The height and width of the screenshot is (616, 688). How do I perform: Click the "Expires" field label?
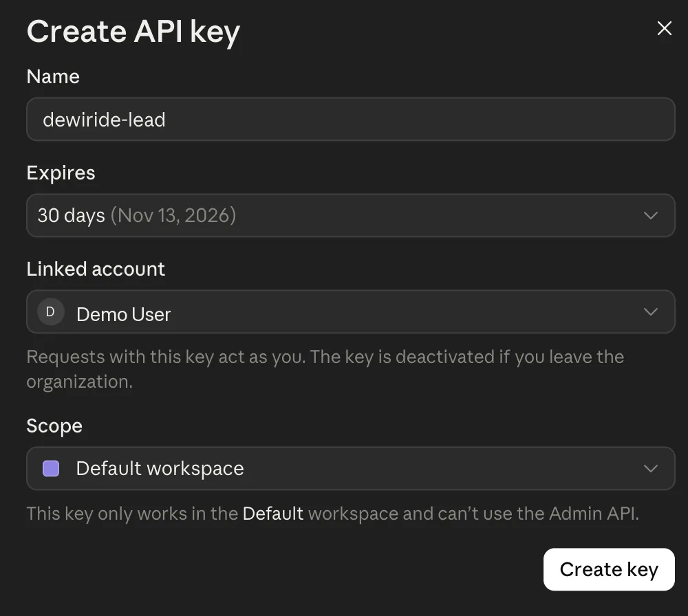coord(61,173)
